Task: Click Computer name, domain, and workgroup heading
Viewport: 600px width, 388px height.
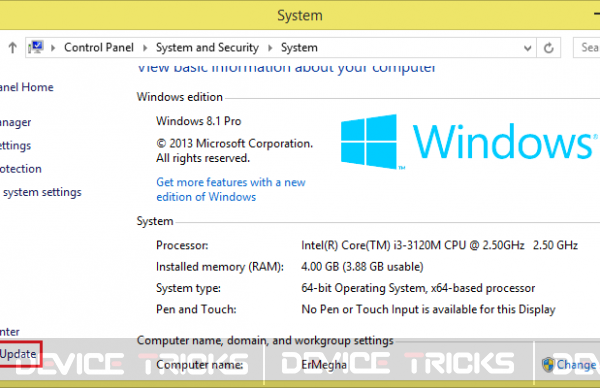Action: 265,341
